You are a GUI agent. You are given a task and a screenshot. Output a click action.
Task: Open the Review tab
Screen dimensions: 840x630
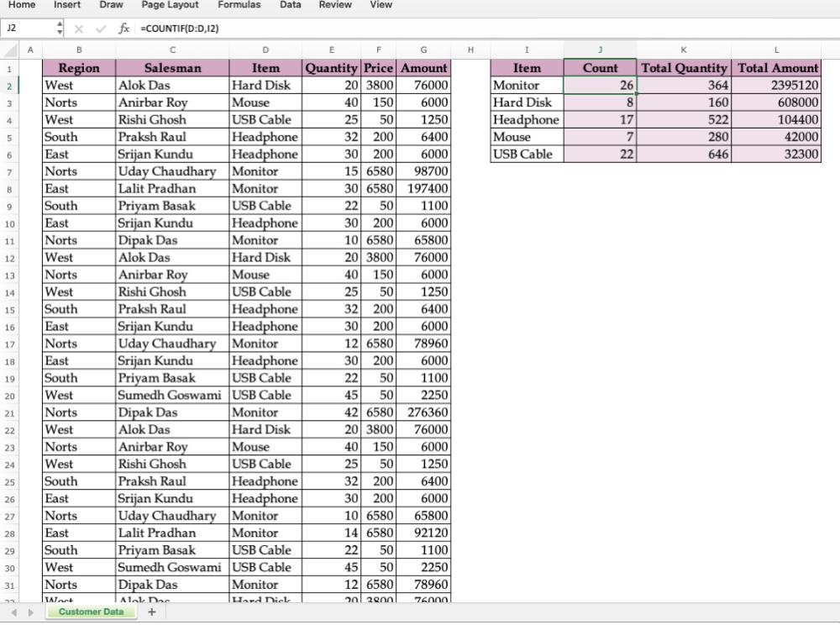point(335,5)
